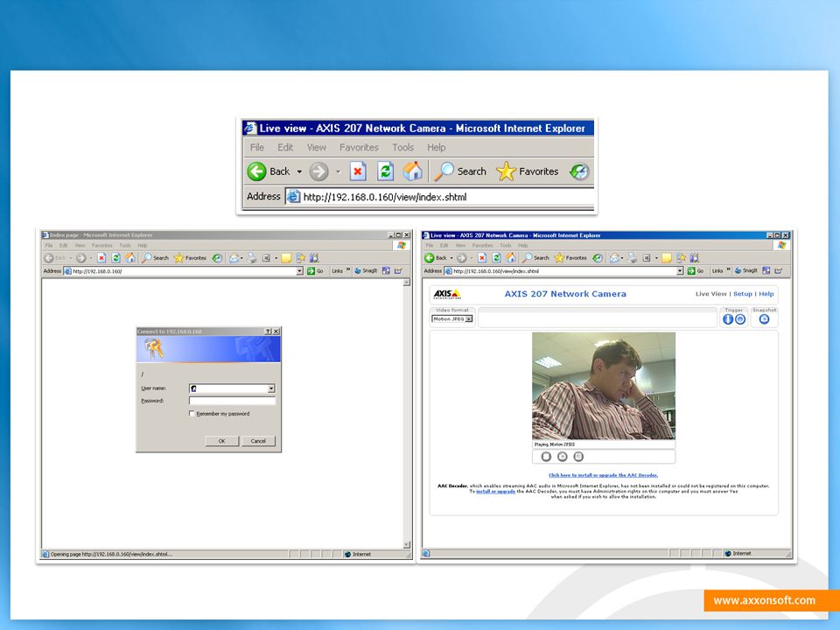Click Print icon in Index page window
Image resolution: width=840 pixels, height=630 pixels.
coord(252,258)
